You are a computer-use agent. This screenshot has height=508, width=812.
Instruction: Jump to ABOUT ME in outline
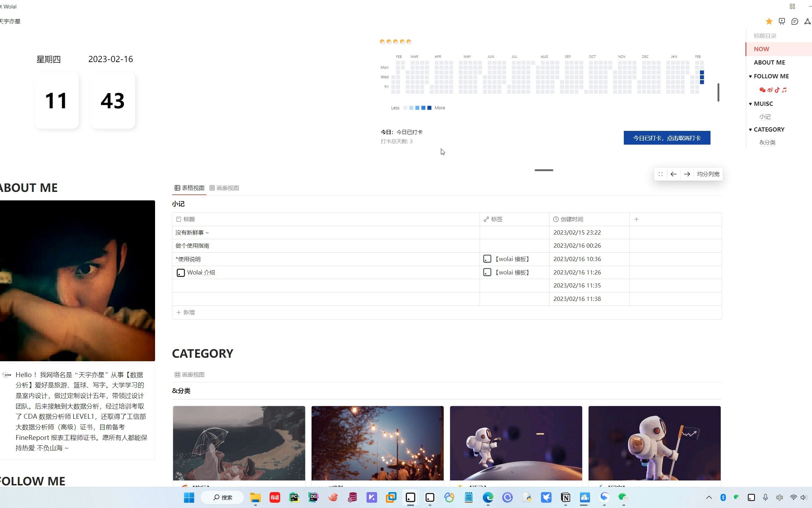click(769, 62)
